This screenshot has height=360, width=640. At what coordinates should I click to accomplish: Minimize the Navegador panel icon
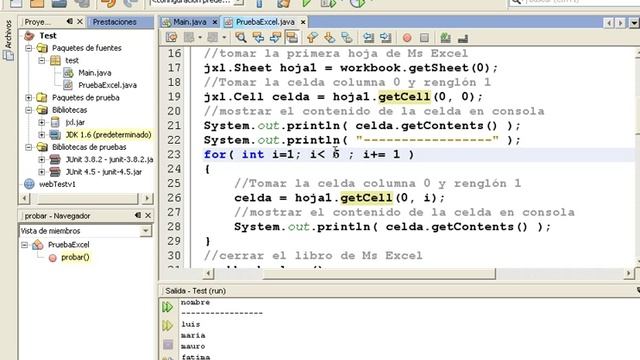point(138,215)
